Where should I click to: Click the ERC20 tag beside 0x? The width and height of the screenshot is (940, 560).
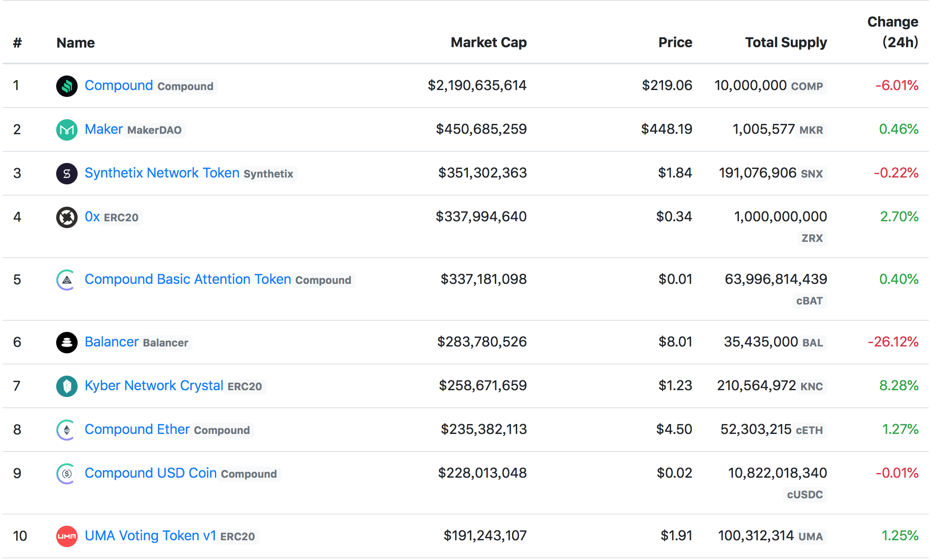click(x=121, y=217)
